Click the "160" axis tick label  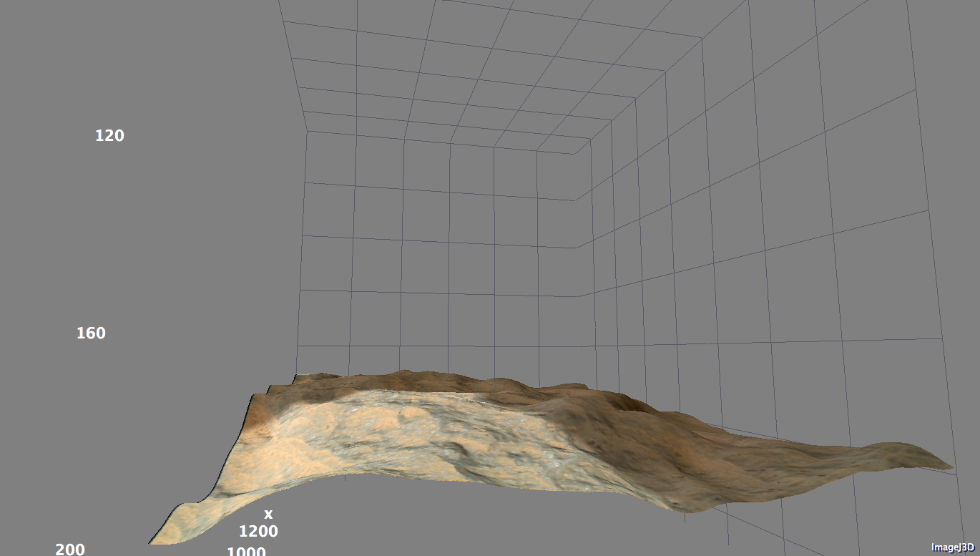click(91, 333)
